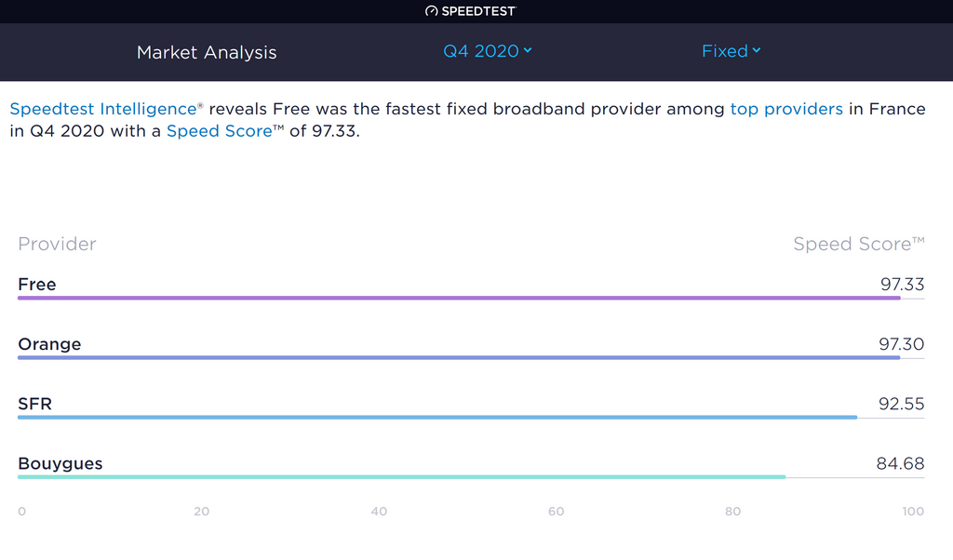Click the SPEEDTEST wordmark in header

click(478, 11)
